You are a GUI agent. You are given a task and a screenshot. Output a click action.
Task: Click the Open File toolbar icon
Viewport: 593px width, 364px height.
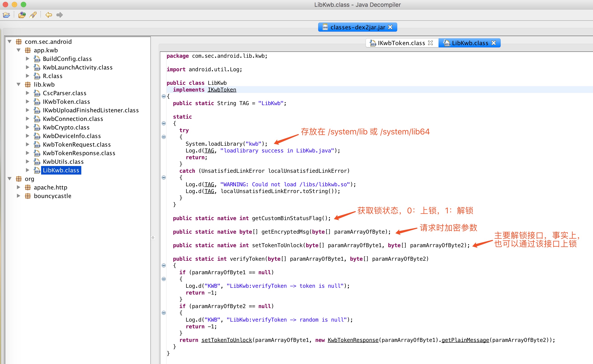pos(6,15)
